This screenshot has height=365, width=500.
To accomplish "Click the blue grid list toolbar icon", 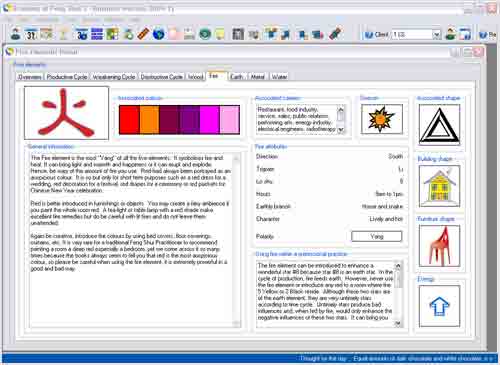I will tap(97, 34).
